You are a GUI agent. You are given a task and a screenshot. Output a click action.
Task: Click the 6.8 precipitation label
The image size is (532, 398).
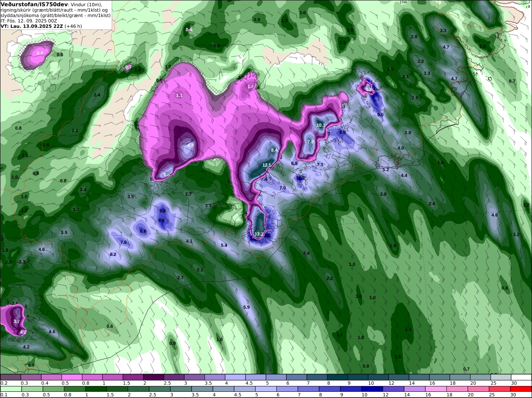pyautogui.click(x=294, y=164)
